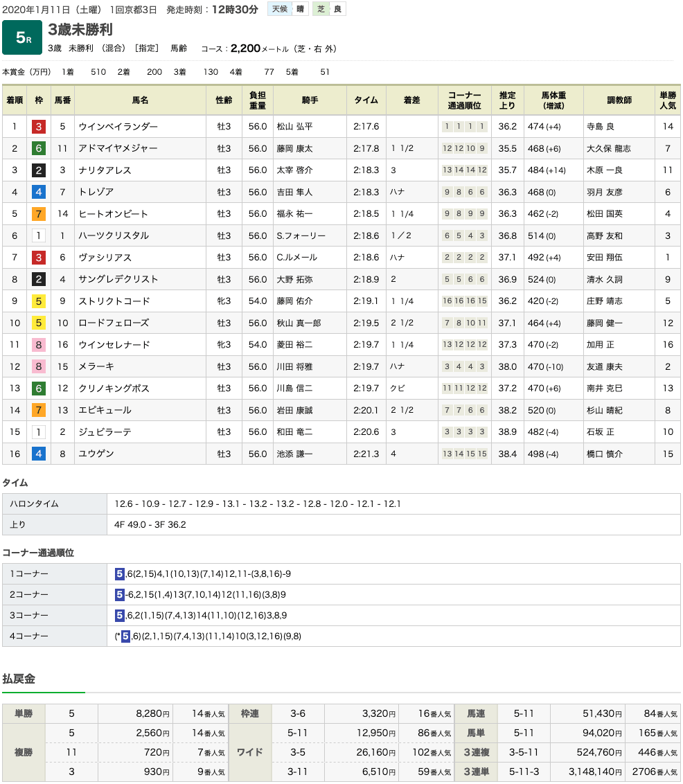This screenshot has width=683, height=784.
Task: Open jockey C.ルメール profile
Action: coord(296,258)
